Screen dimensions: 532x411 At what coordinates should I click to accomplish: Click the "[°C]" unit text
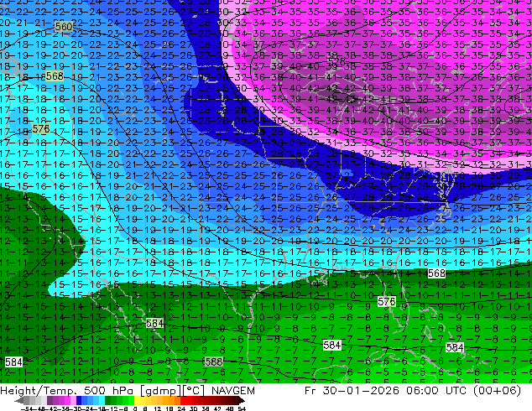pyautogui.click(x=193, y=391)
